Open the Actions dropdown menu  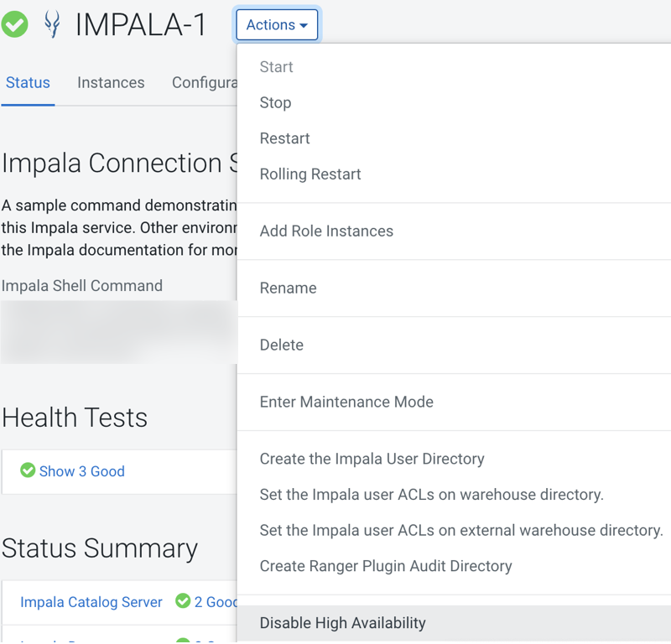277,24
